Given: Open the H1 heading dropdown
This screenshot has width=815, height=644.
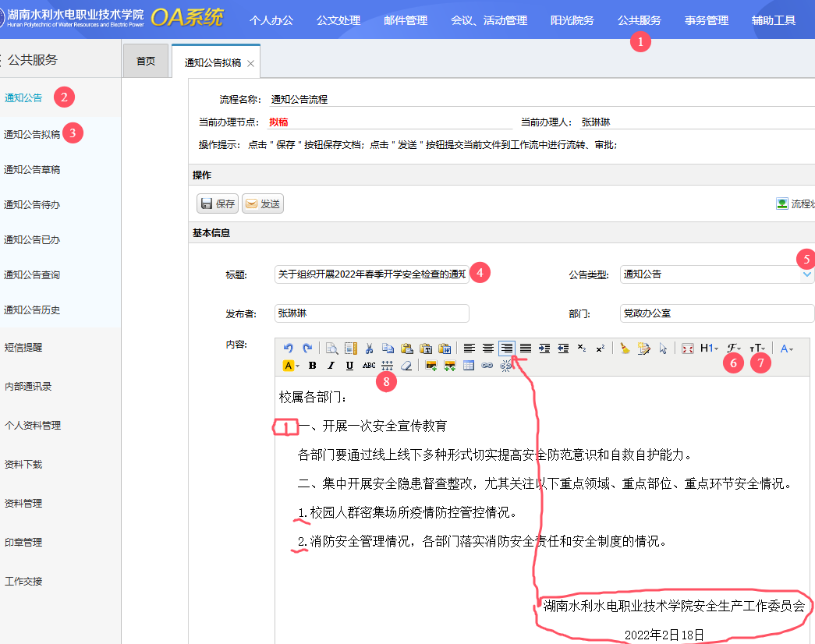Looking at the screenshot, I should (709, 349).
